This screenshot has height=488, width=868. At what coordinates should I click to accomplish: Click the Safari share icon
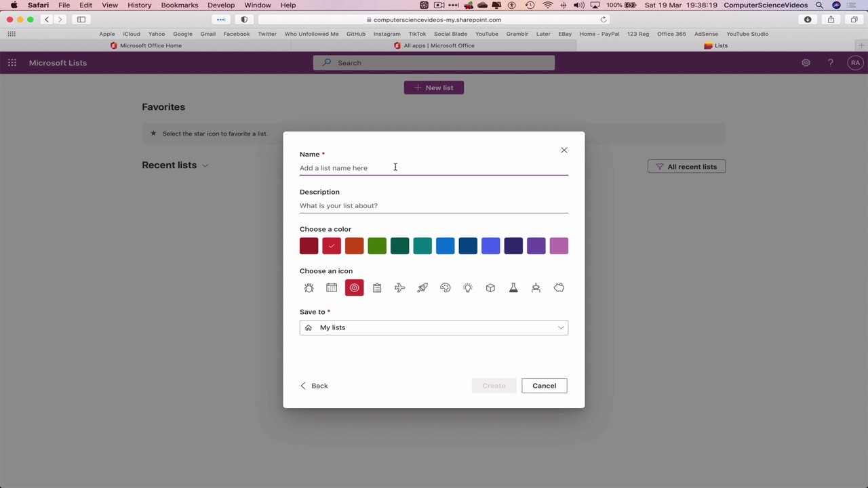point(831,20)
